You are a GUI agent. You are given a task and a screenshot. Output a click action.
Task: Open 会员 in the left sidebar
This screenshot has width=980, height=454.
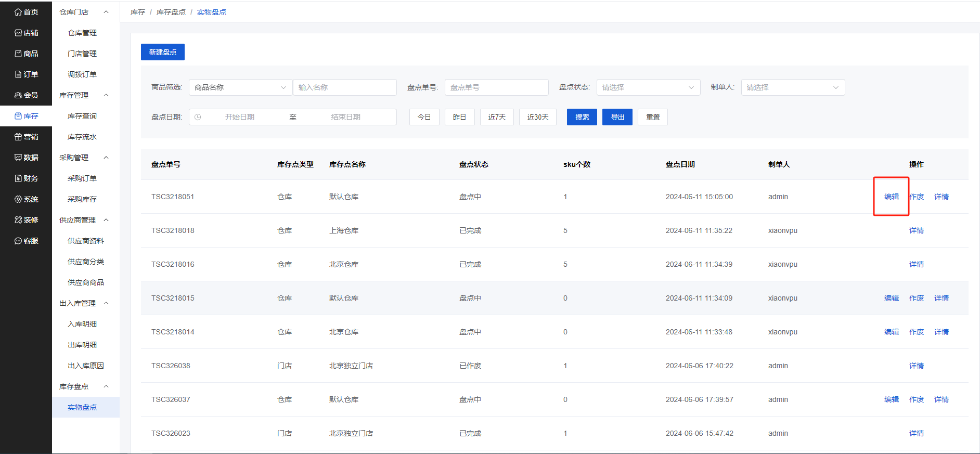coord(26,95)
